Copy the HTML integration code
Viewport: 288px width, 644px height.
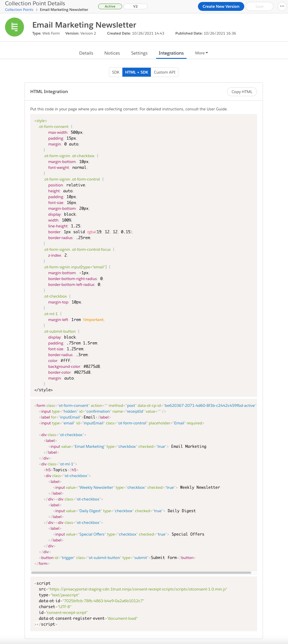242,92
